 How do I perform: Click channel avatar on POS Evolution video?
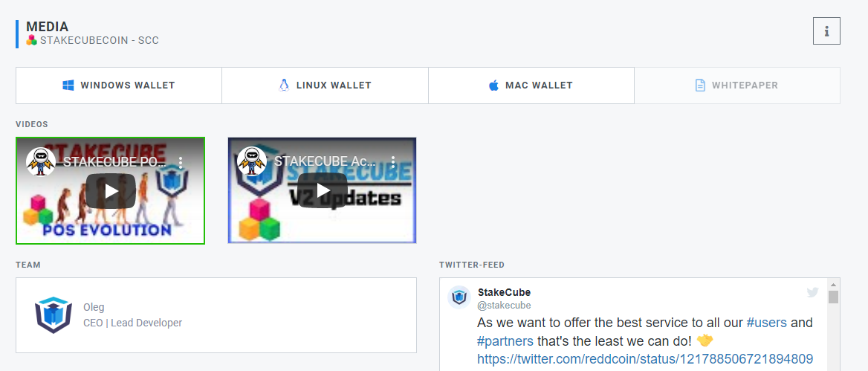point(41,161)
